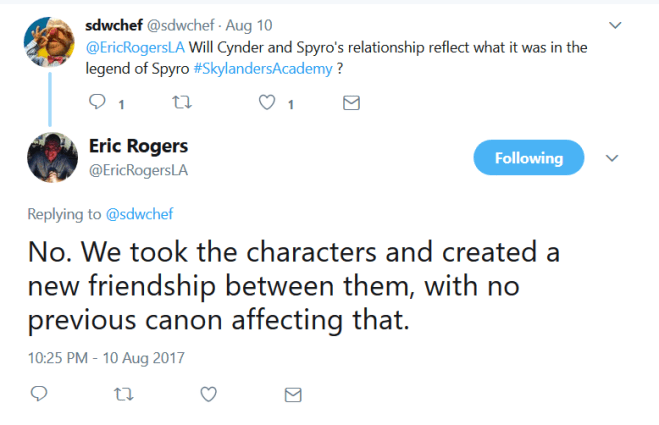Retweet Eric Rogers' reply
This screenshot has width=659, height=425.
point(124,395)
